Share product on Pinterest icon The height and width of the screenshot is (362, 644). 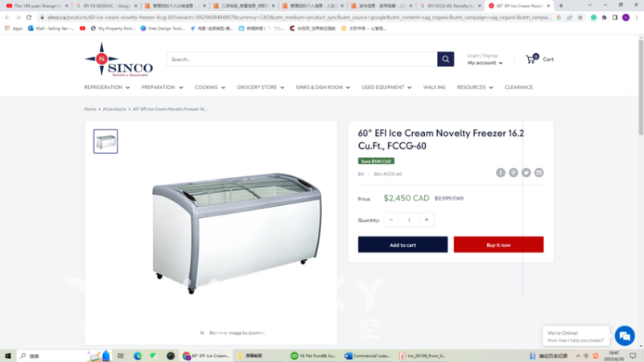(514, 173)
